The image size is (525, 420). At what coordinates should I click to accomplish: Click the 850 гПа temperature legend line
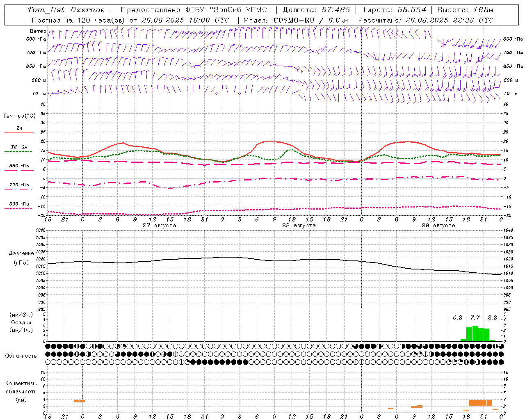tap(19, 170)
